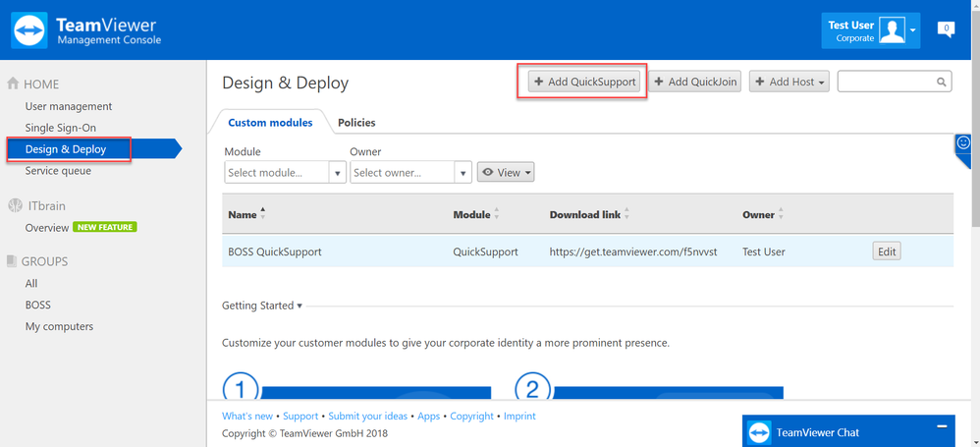Click the smiley feedback tab icon
This screenshot has height=447, width=980.
(x=963, y=143)
